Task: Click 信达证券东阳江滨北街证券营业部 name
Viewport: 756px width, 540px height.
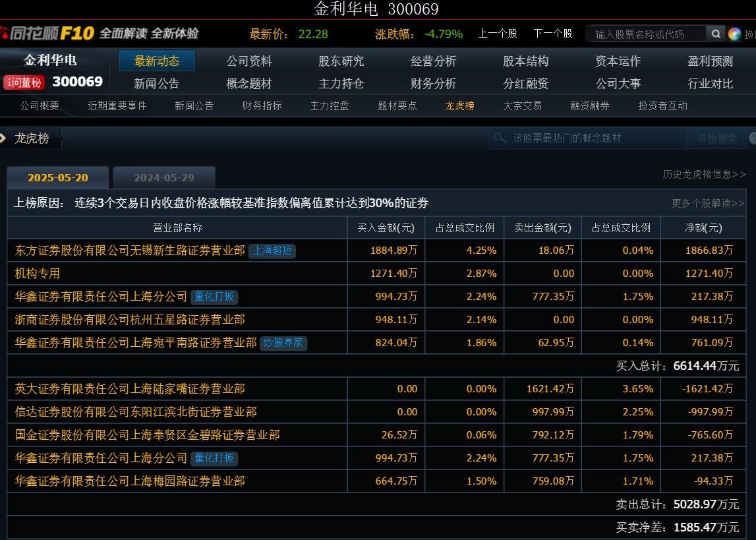Action: tap(136, 412)
